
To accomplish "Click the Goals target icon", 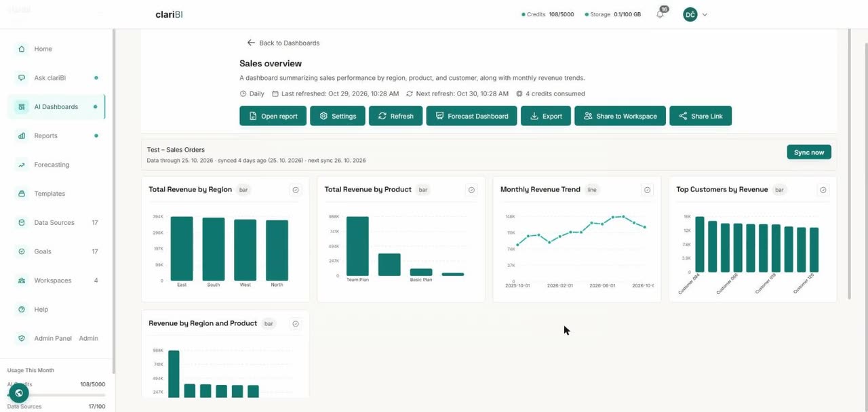I will (21, 251).
